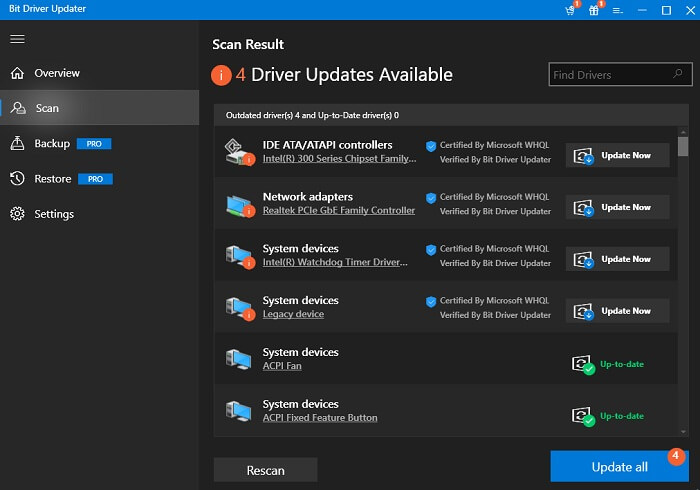Screen dimensions: 700x490
Task: Open the Restore section
Action: 52,179
